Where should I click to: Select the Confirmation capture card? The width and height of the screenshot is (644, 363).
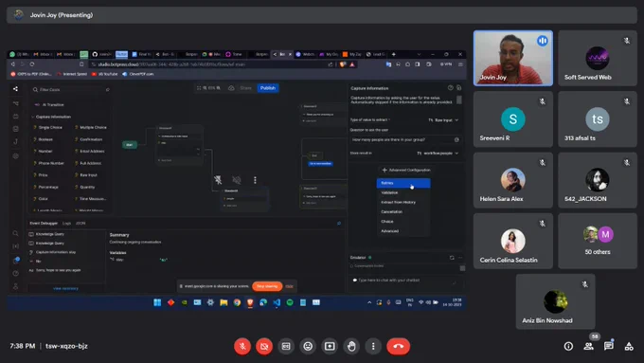pos(89,139)
